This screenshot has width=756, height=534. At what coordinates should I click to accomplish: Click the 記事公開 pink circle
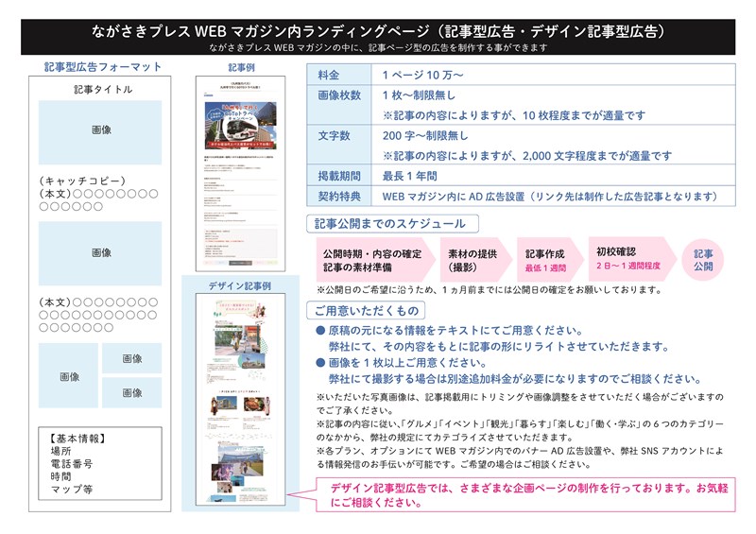click(703, 260)
